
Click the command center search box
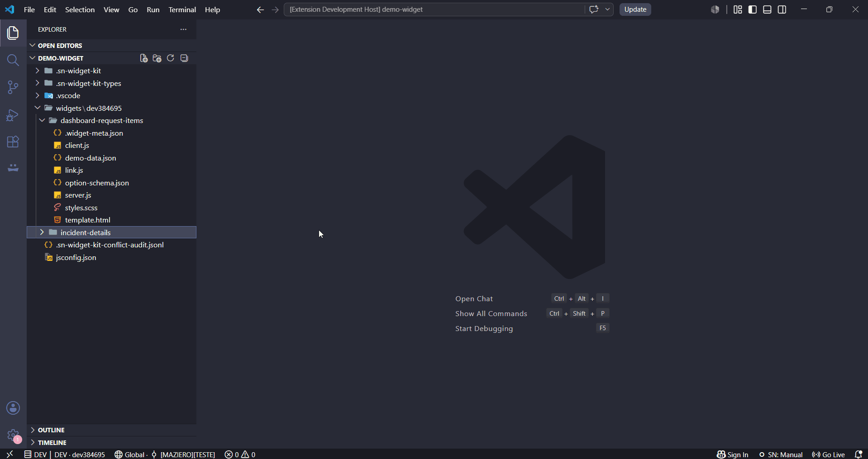[x=434, y=9]
